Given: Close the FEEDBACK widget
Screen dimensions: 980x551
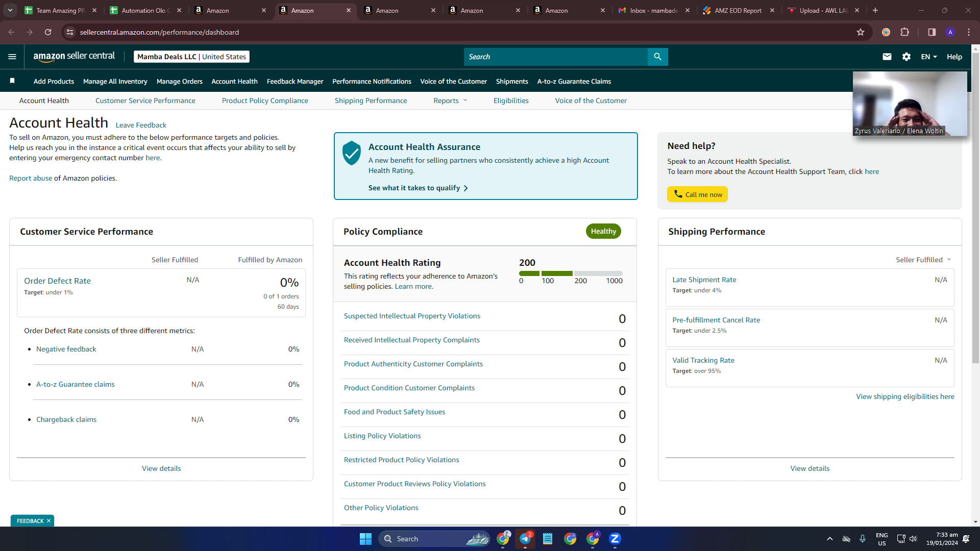Looking at the screenshot, I should [49, 521].
